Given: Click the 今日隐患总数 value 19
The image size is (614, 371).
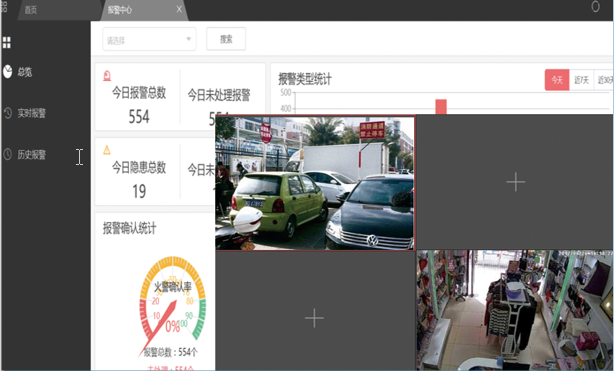Looking at the screenshot, I should [139, 191].
